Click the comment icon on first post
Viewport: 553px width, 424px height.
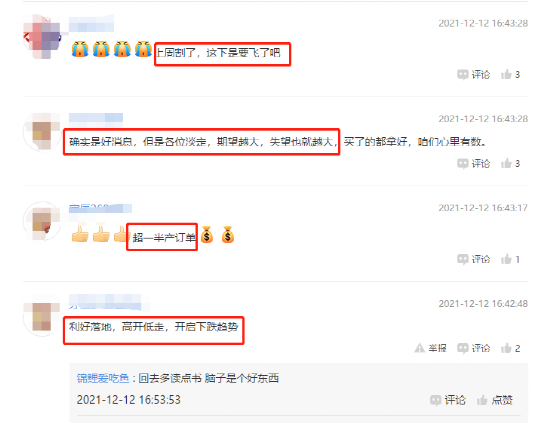click(463, 75)
